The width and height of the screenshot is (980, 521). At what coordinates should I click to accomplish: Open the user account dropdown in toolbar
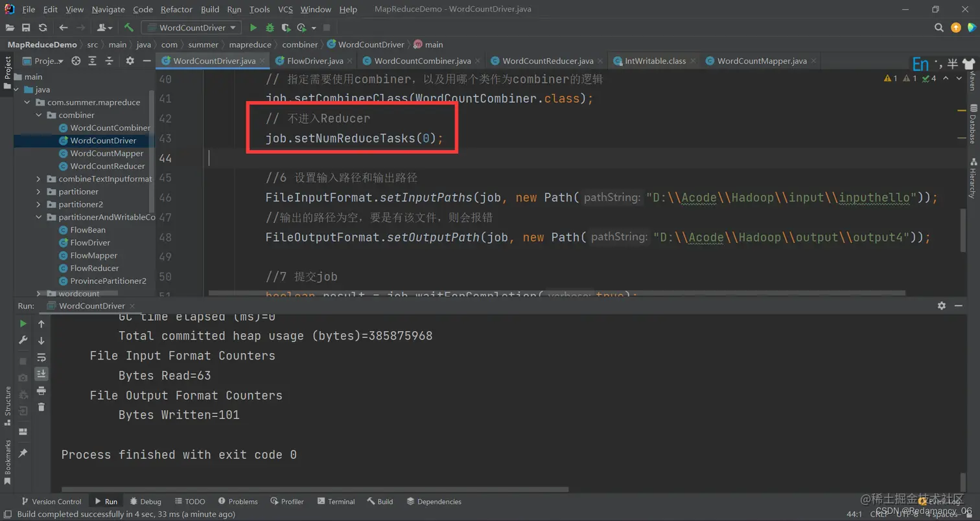[x=104, y=28]
